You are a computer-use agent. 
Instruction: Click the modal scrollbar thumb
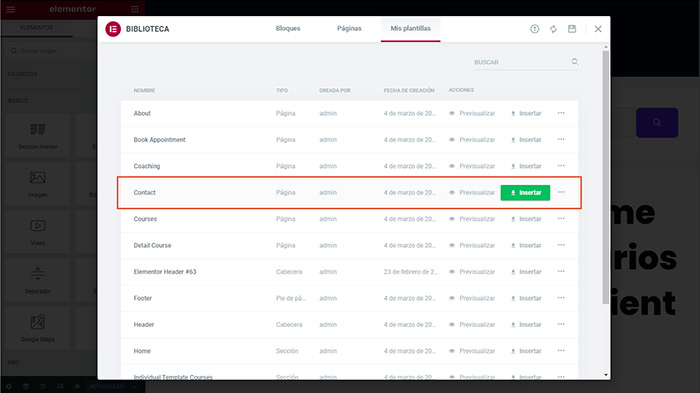(606, 177)
